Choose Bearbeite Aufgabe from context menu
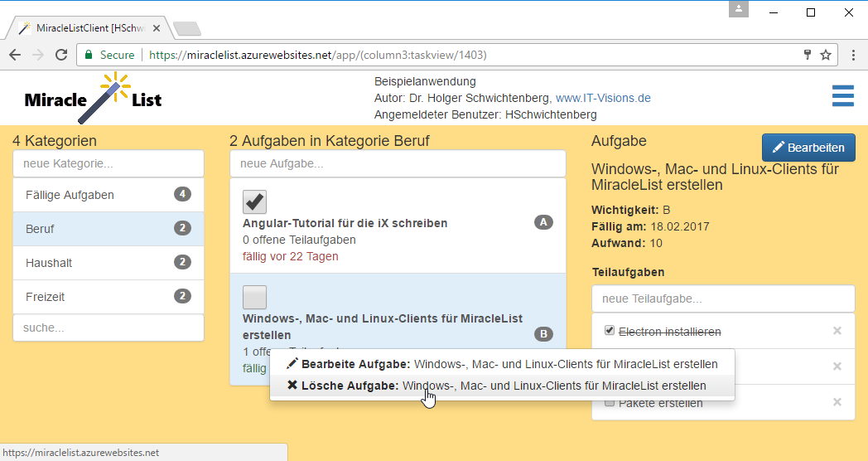 [502, 364]
